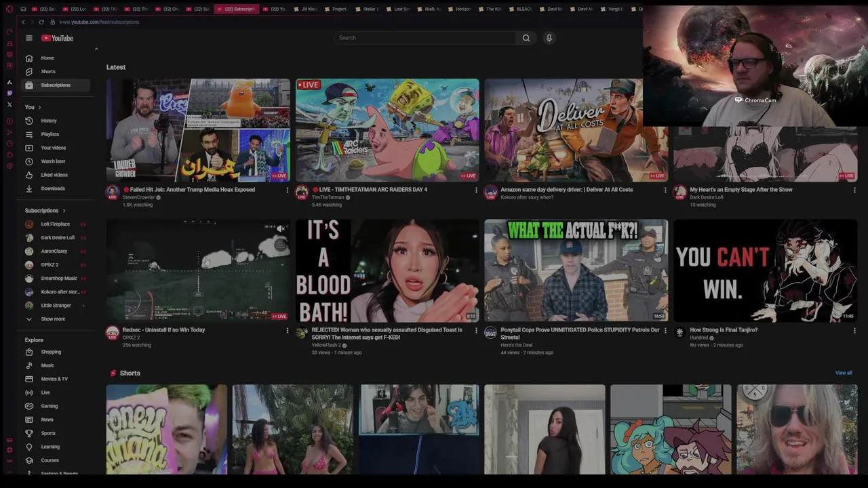Open Live under Explore
Screen dimensions: 868x488
coord(56,392)
